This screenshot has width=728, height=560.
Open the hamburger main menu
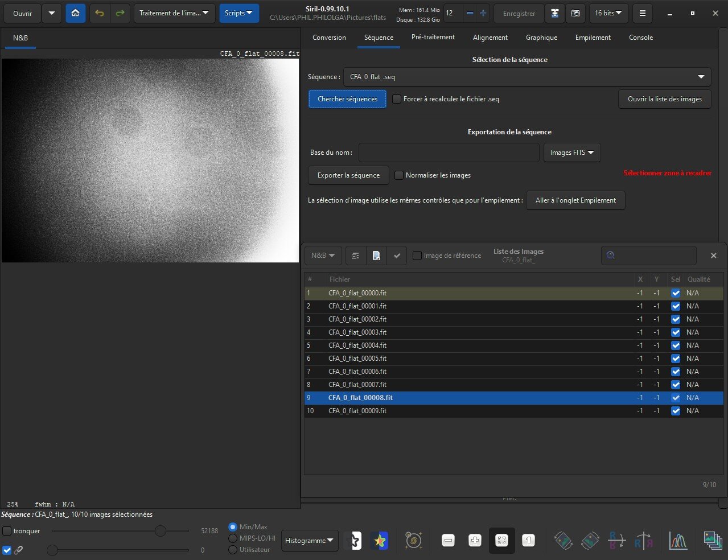point(643,13)
